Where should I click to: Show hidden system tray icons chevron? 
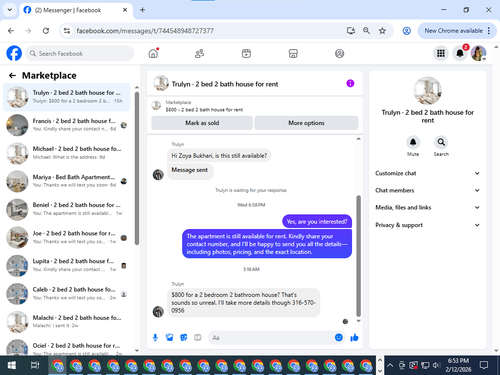click(390, 365)
